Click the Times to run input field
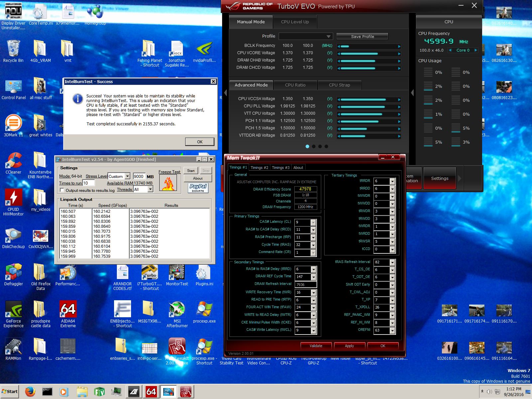 point(88,183)
